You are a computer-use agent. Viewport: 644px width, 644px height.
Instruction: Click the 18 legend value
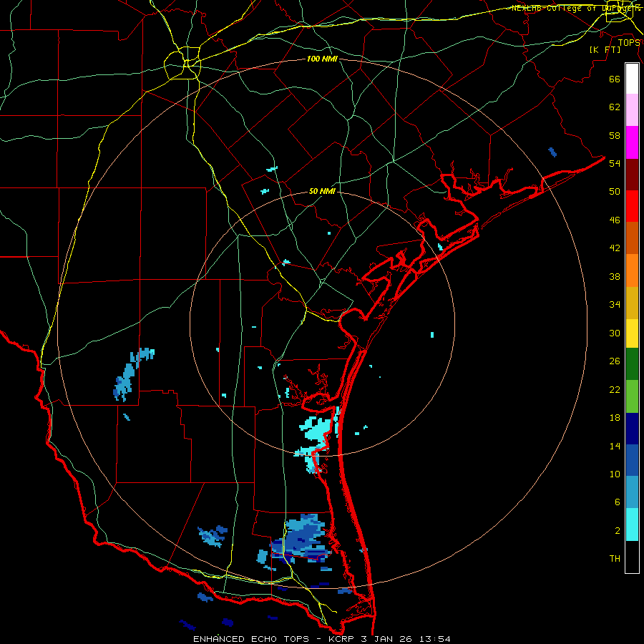point(615,418)
